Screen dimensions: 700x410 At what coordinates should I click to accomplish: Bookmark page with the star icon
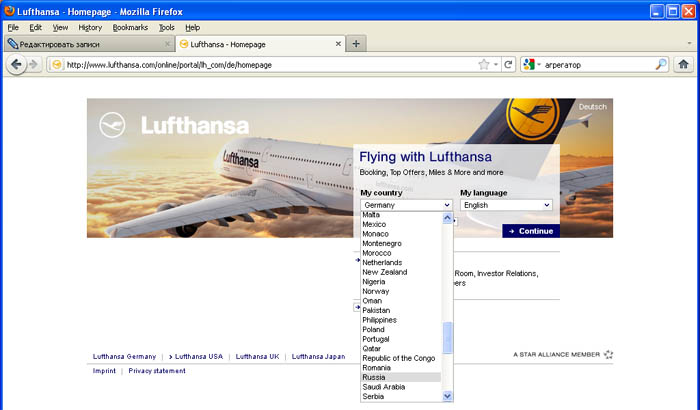(483, 65)
